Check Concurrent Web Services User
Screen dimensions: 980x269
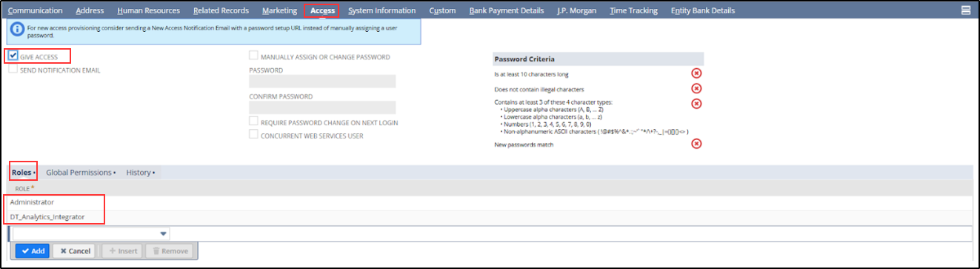pos(254,135)
